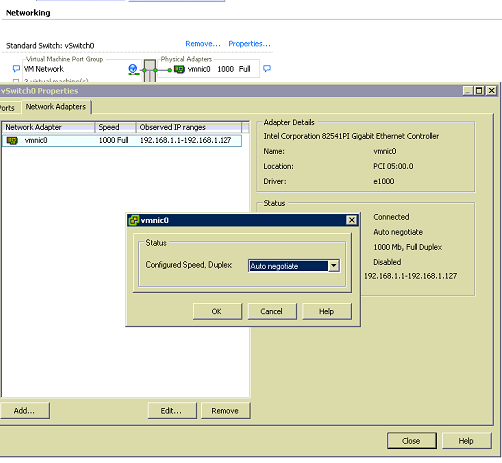Click the Connected status value
The image size is (502, 463).
[391, 217]
